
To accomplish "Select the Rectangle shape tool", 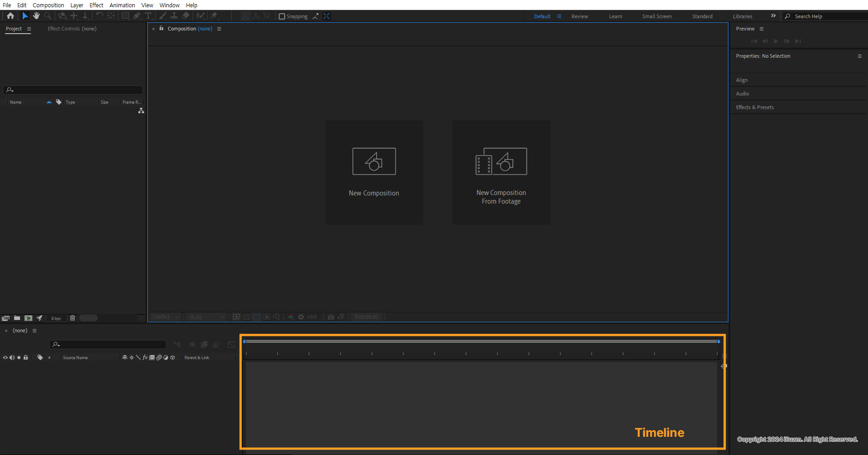I will point(125,16).
